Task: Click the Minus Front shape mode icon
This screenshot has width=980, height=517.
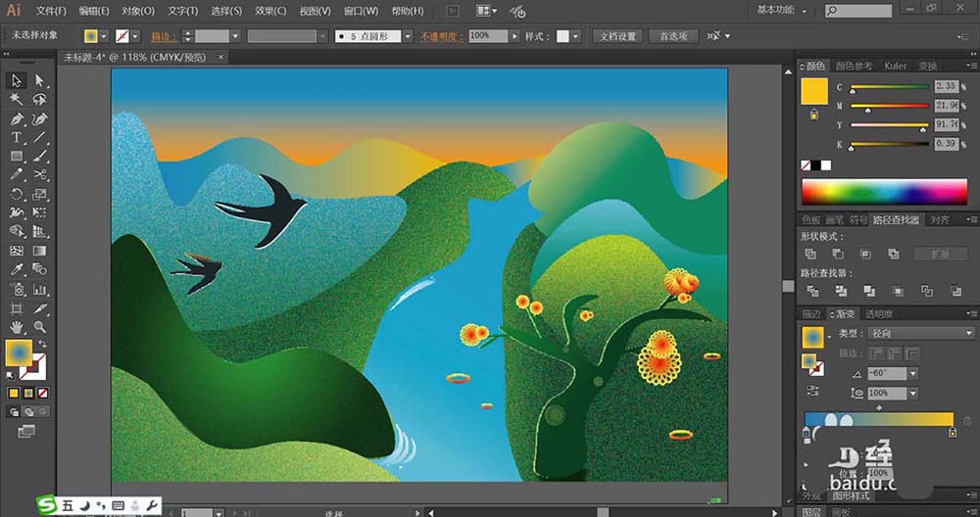Action: [x=838, y=254]
